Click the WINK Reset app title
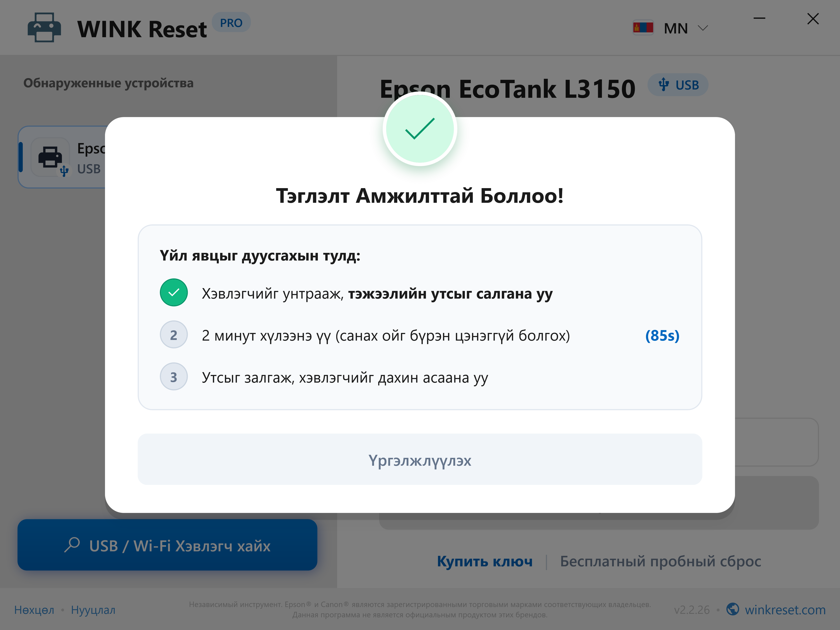Screen dimensions: 840x630 click(x=142, y=29)
